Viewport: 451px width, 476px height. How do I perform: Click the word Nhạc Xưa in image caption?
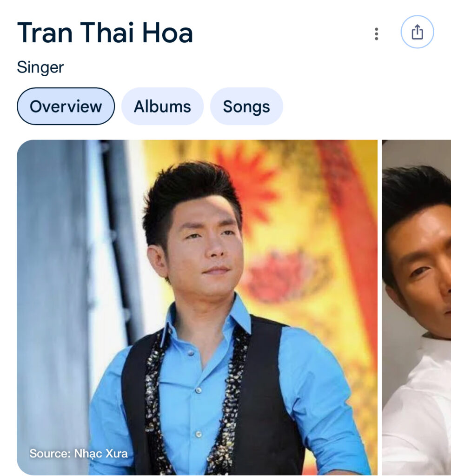tap(101, 453)
